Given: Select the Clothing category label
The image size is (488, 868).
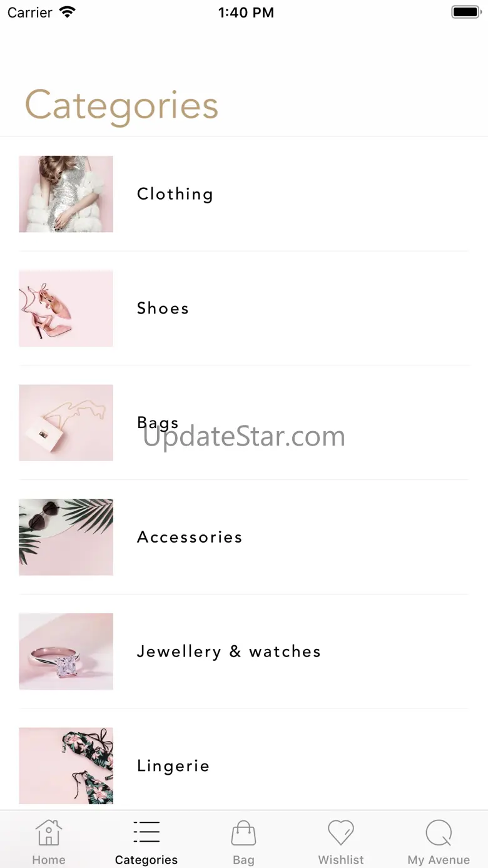Looking at the screenshot, I should [175, 194].
